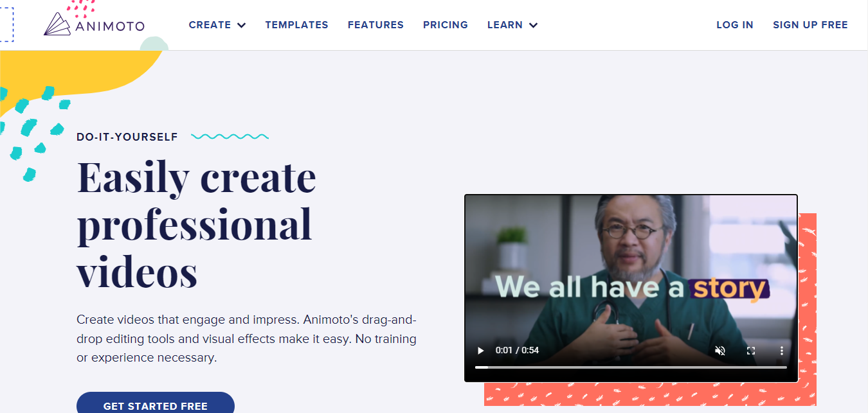
Task: Seek along the video progress bar
Action: 631,367
